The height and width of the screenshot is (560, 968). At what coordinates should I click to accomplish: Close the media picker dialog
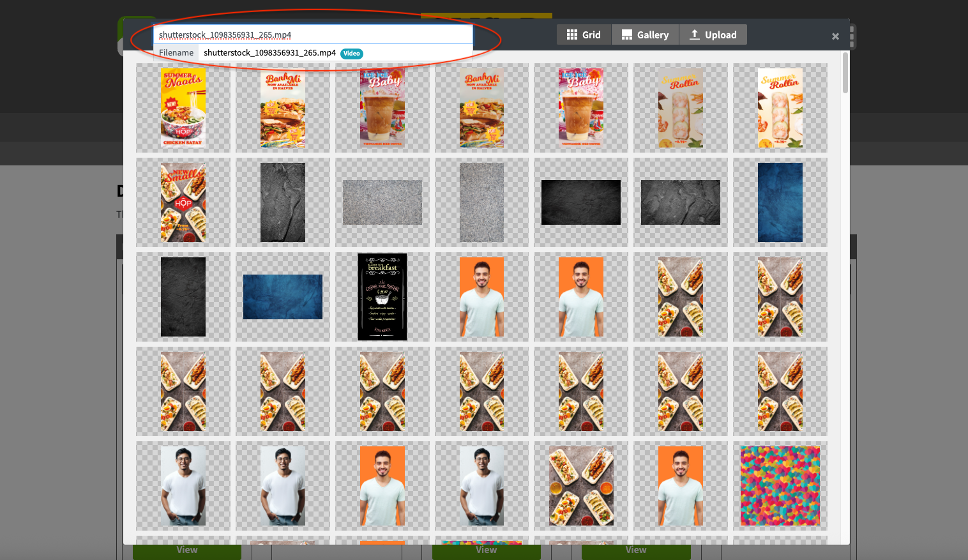[x=835, y=36]
